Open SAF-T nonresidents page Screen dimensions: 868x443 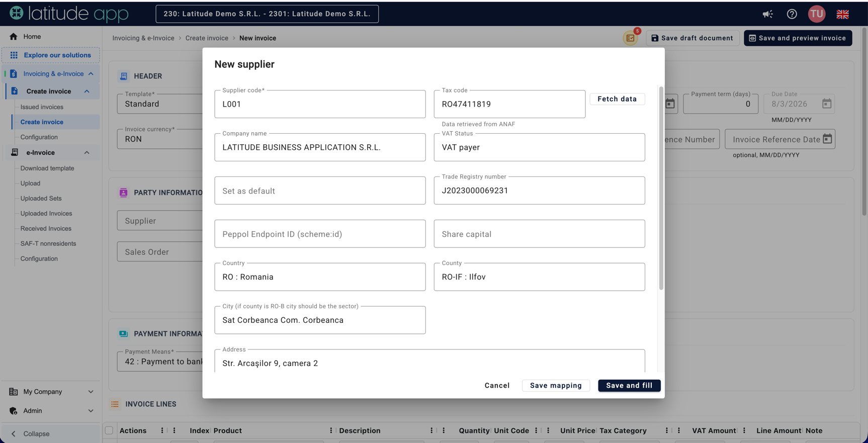[48, 244]
